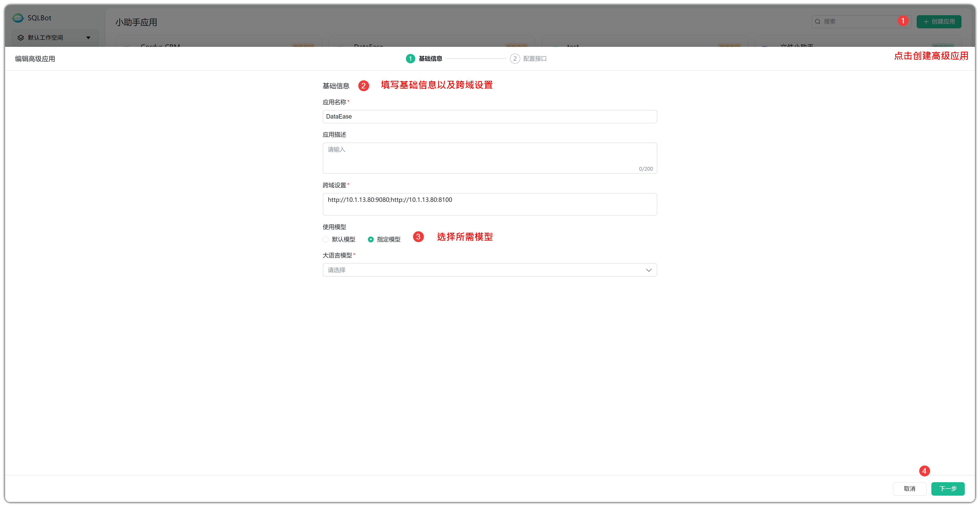
Task: Click the 下一步 button
Action: (948, 489)
